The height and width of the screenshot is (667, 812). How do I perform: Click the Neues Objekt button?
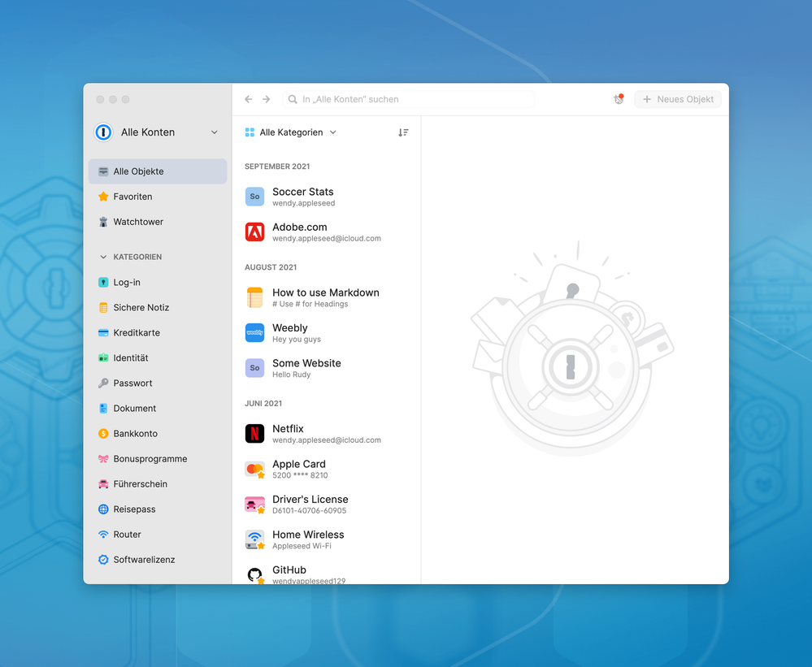click(x=677, y=99)
